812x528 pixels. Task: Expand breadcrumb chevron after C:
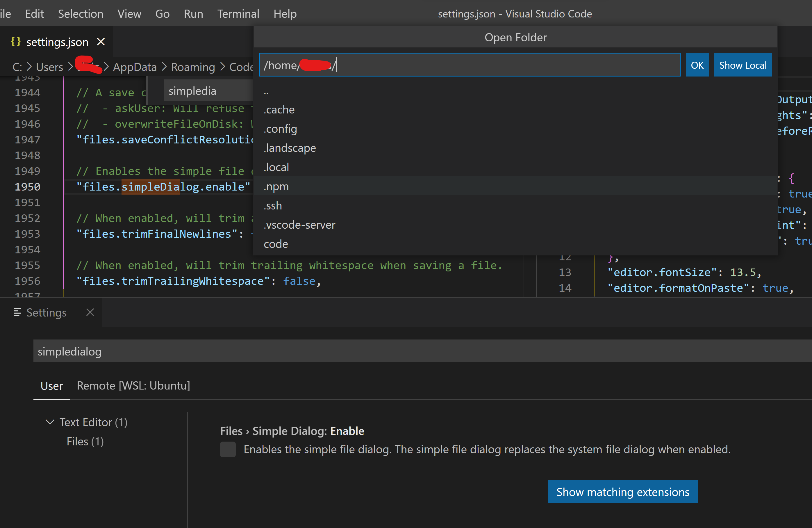[29, 66]
